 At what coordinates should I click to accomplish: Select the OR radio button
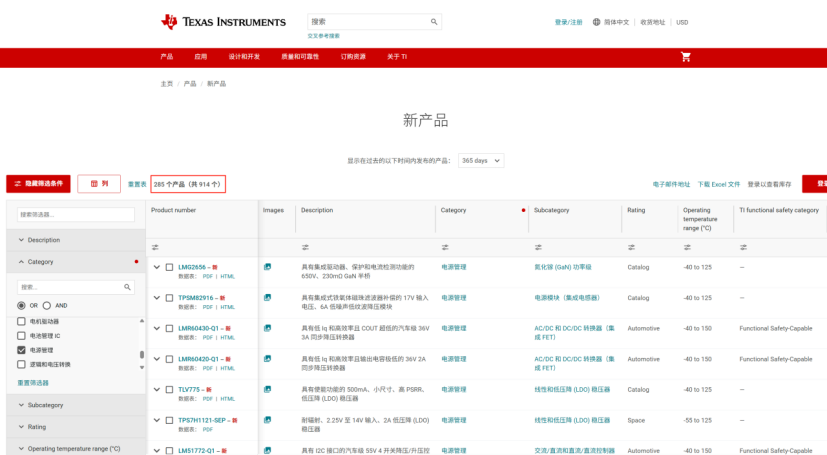(21, 305)
